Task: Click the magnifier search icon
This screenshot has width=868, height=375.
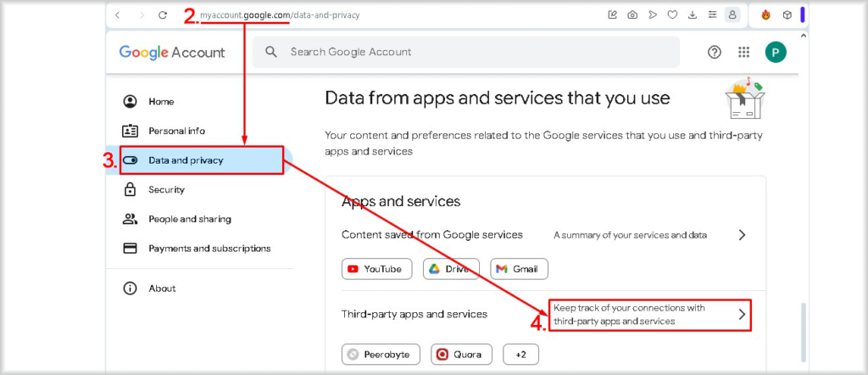Action: pyautogui.click(x=270, y=52)
